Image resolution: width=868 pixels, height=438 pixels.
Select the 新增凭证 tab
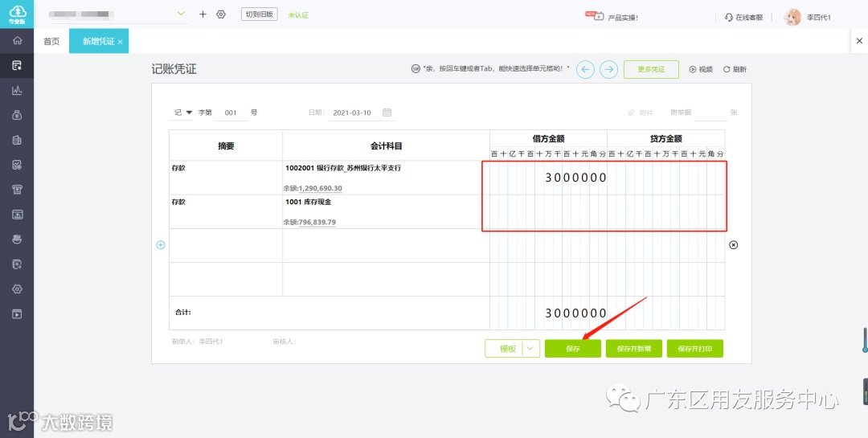99,42
